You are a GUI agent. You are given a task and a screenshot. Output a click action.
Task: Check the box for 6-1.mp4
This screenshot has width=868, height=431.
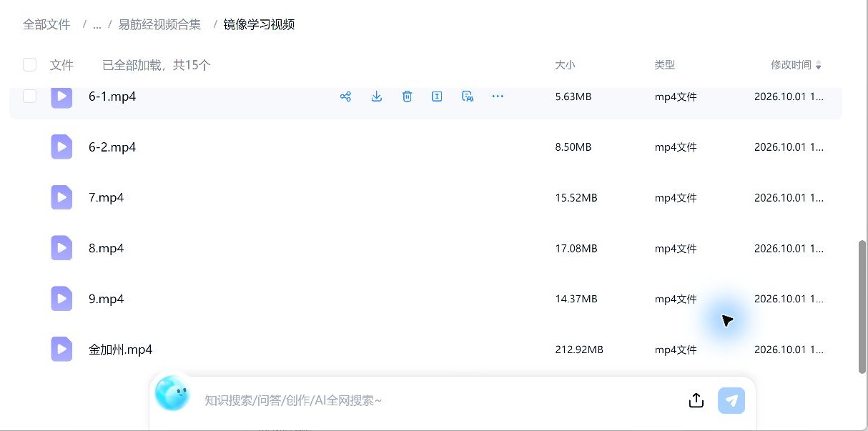coord(29,96)
